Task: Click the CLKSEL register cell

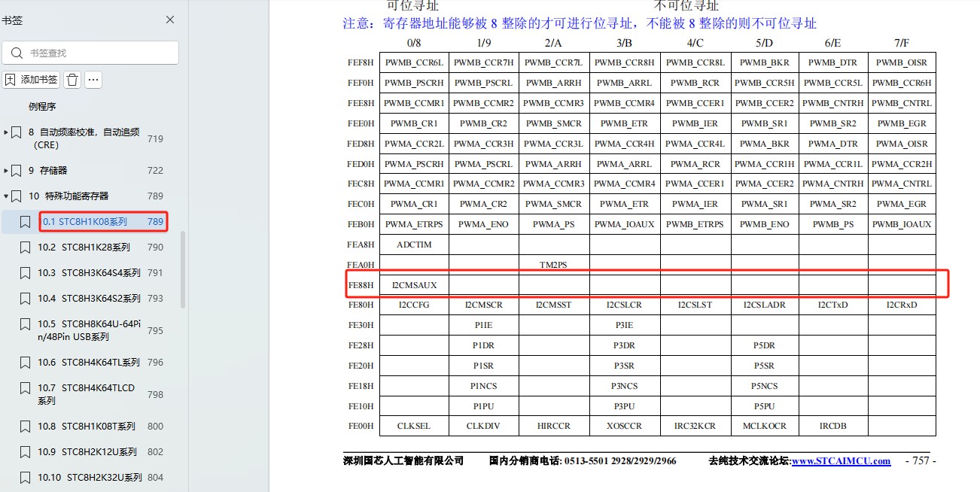Action: (414, 426)
